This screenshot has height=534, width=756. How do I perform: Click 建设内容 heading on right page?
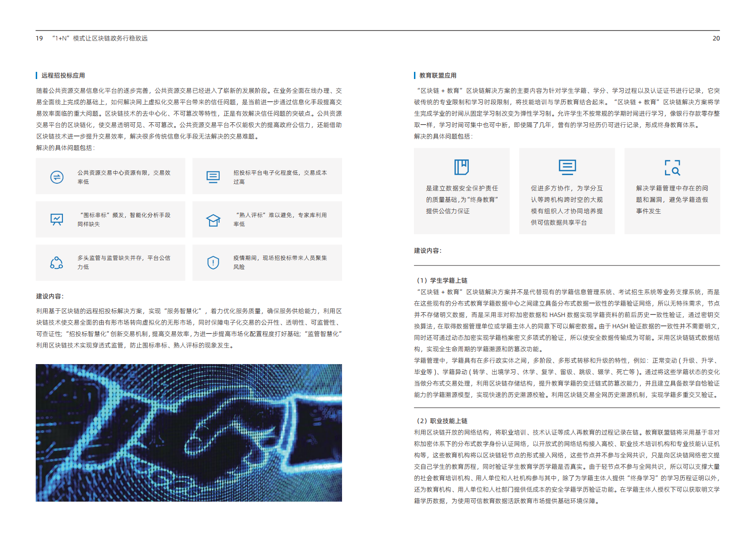click(428, 250)
